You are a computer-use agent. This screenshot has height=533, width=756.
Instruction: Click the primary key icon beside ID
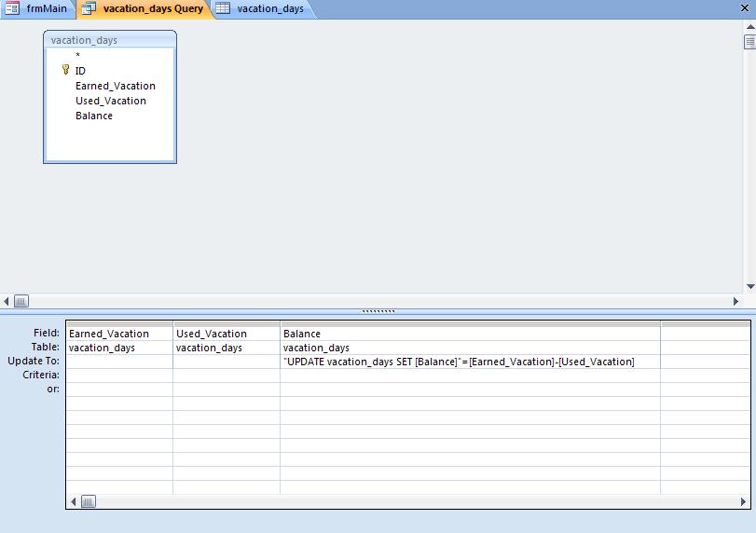[65, 70]
